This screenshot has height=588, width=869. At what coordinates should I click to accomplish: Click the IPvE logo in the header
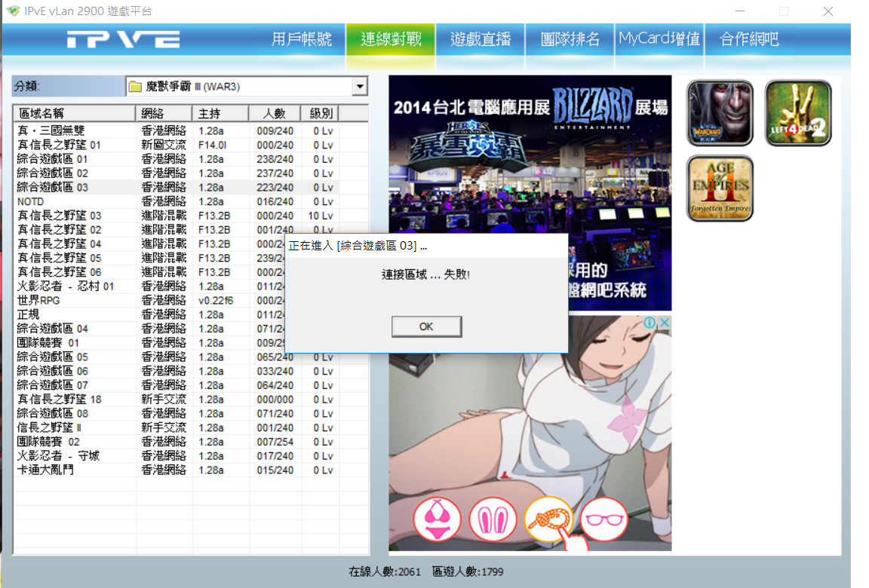pyautogui.click(x=123, y=40)
